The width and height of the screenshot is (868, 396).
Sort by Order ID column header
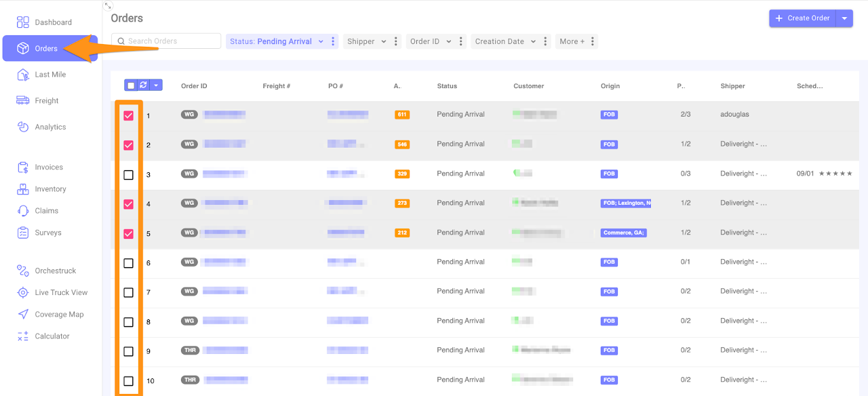point(194,86)
